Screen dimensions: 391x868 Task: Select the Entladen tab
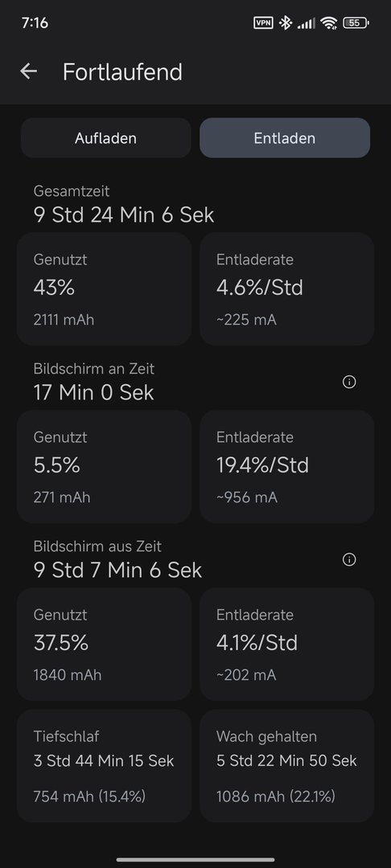[x=285, y=138]
